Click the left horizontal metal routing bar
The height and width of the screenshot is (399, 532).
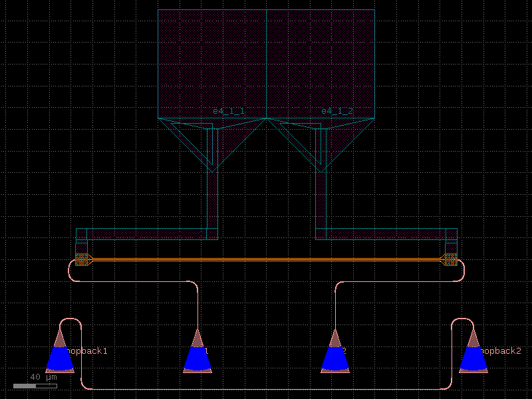147,234
